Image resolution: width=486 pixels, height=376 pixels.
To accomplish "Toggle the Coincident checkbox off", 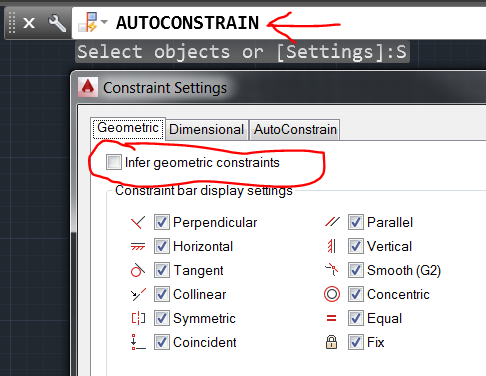I will point(162,342).
